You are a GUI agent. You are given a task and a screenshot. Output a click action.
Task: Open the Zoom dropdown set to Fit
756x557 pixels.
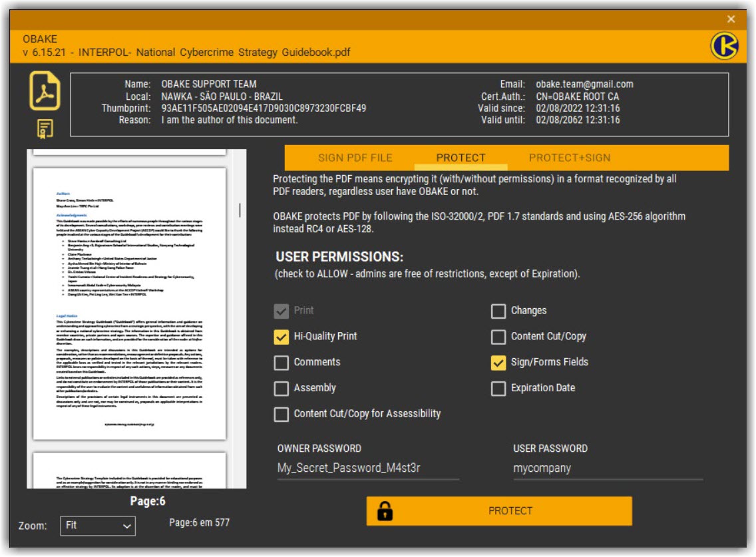[x=98, y=526]
